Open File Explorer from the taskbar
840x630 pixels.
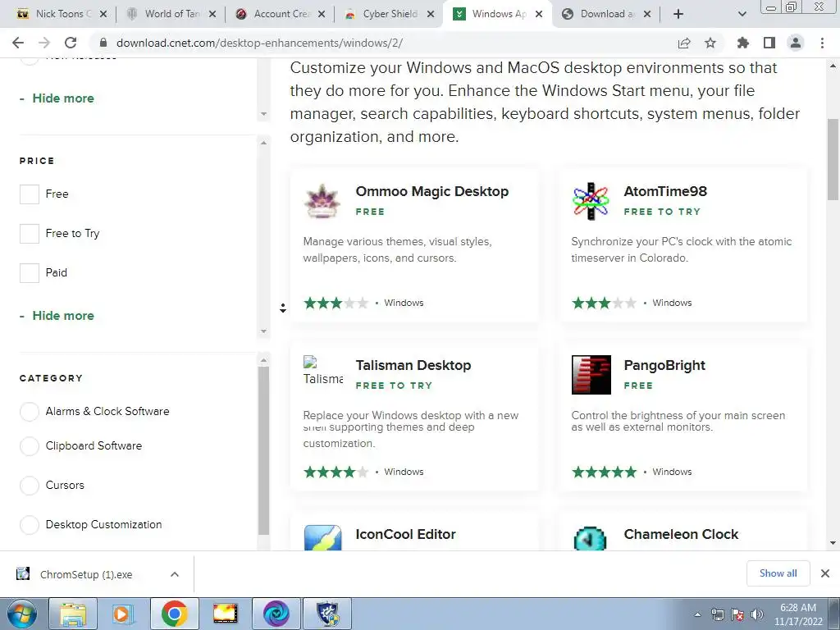point(73,614)
